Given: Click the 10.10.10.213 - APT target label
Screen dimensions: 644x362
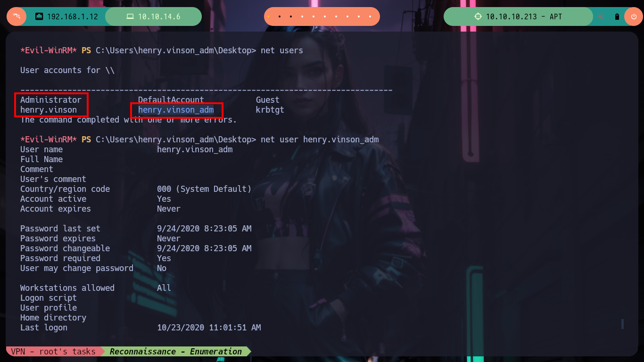Looking at the screenshot, I should [524, 16].
